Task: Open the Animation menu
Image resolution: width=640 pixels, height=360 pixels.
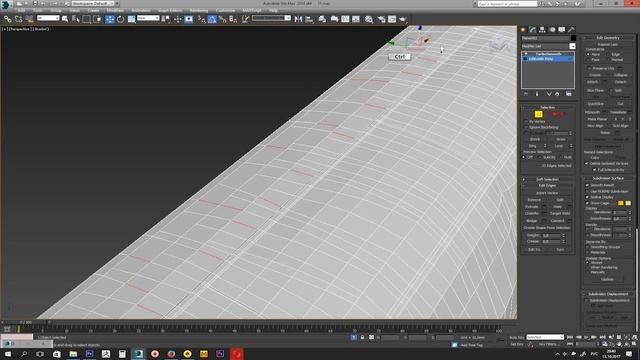Action: pyautogui.click(x=141, y=10)
